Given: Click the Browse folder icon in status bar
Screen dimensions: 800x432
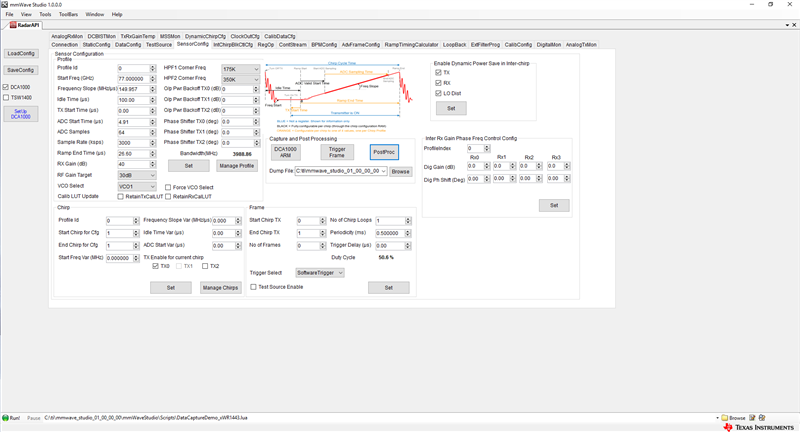Looking at the screenshot, I should point(724,418).
